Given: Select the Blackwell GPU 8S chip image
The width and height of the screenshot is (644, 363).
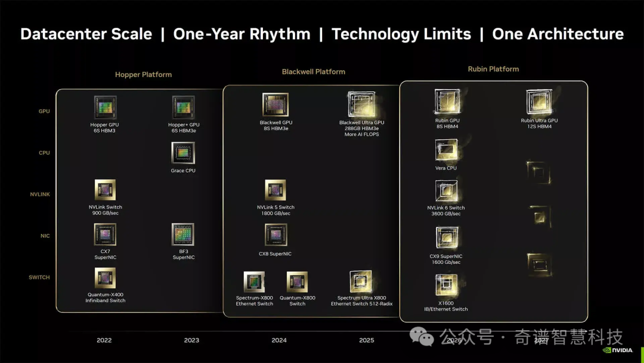Looking at the screenshot, I should coord(275,105).
